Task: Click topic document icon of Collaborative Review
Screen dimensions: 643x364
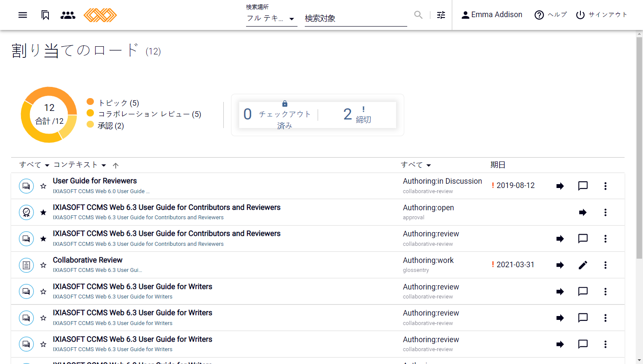Action: [26, 265]
